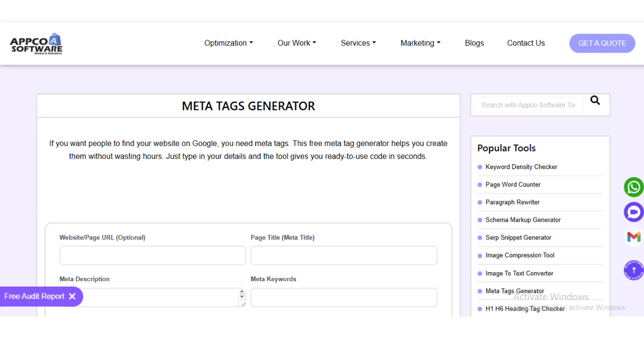This screenshot has width=644, height=337.
Task: Select Blogs in the navigation bar
Action: click(x=474, y=43)
